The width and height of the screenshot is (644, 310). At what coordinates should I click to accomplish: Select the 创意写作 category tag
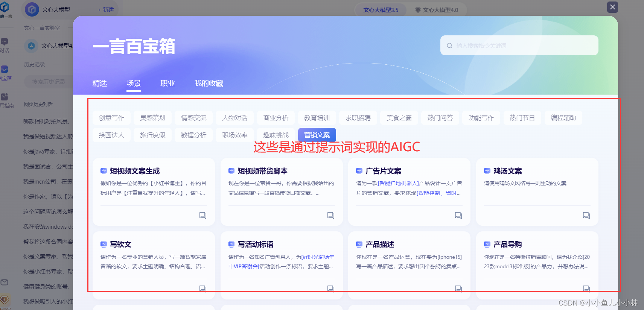pyautogui.click(x=111, y=118)
